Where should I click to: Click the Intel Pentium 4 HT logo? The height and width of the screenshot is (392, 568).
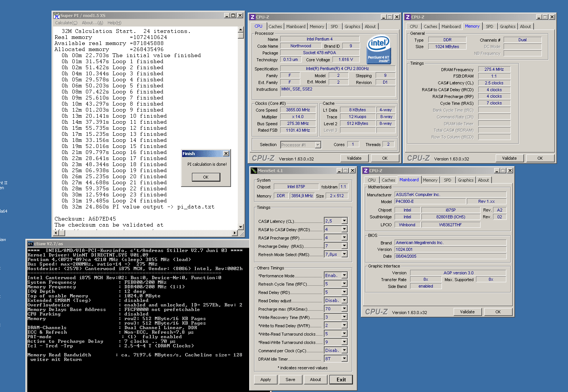tap(379, 50)
